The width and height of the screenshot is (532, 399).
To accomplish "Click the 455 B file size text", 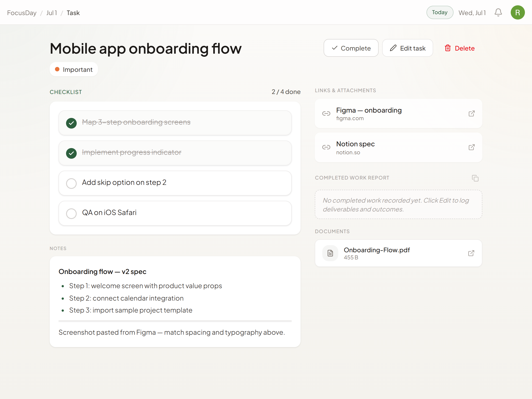I will 351,258.
